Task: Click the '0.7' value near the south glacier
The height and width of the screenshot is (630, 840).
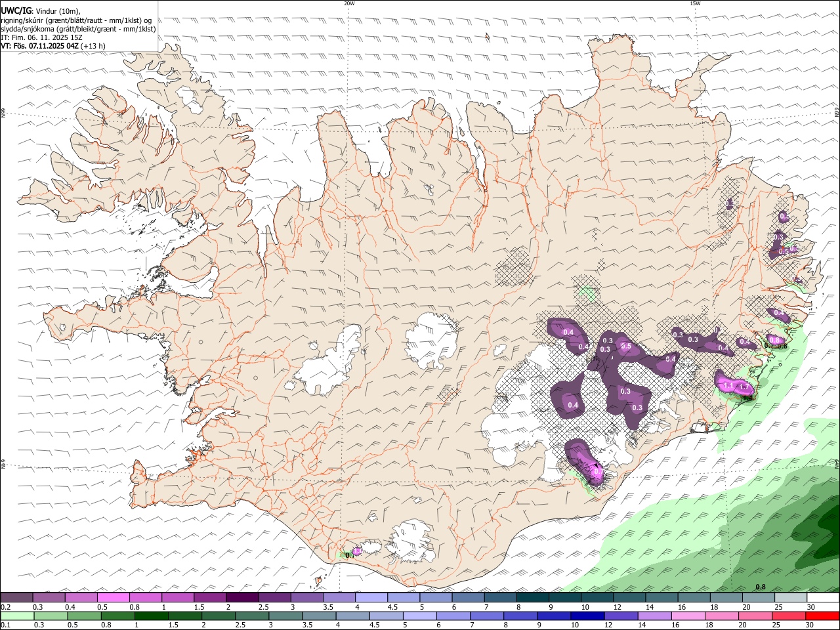Action: pos(597,472)
